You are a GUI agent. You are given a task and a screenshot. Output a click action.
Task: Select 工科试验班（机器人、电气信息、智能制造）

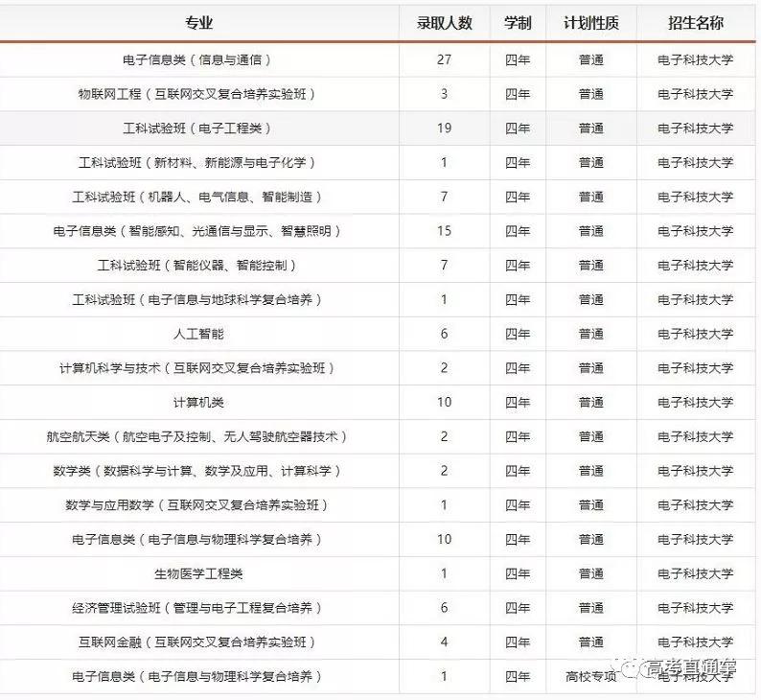196,197
